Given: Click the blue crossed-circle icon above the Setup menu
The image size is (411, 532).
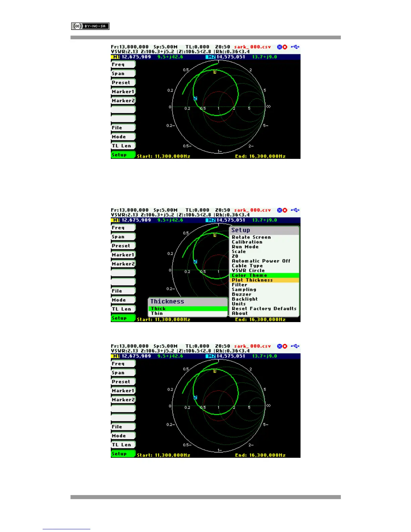Looking at the screenshot, I should click(x=279, y=210).
